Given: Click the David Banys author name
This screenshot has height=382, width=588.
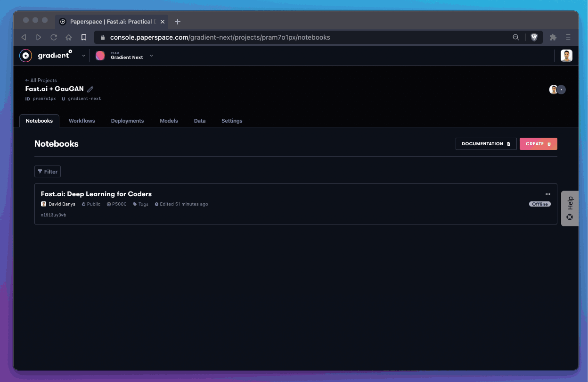Looking at the screenshot, I should pos(61,204).
